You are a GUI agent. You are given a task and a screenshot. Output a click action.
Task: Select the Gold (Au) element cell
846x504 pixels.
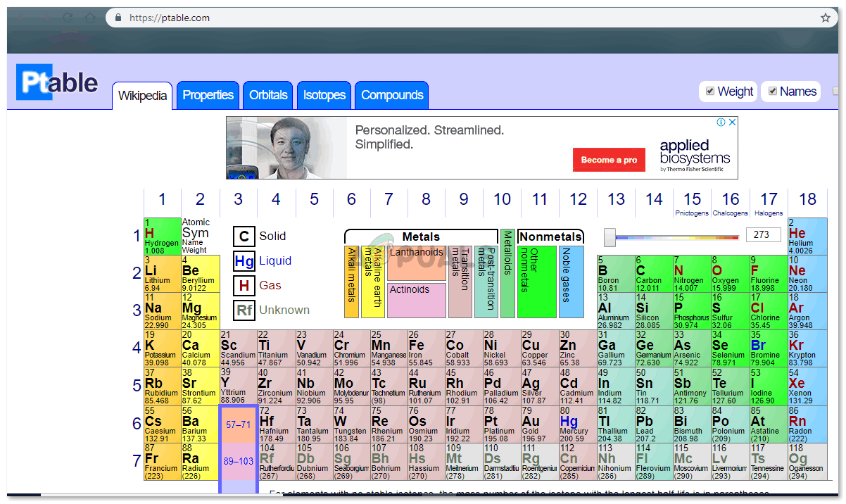[x=539, y=424]
